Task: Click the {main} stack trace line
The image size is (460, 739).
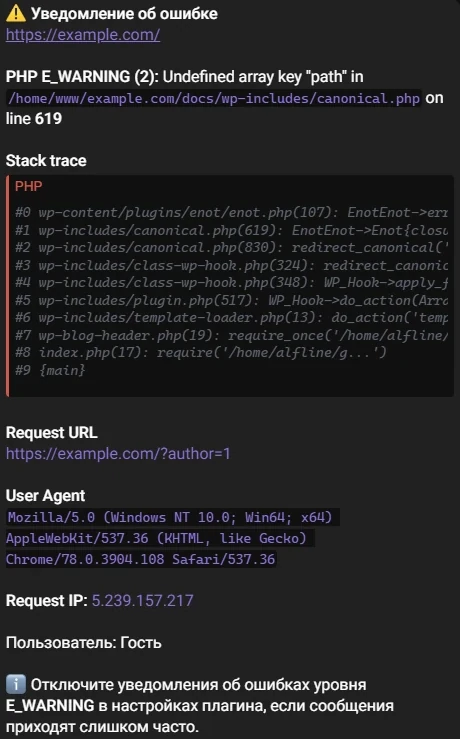Action: [50, 370]
